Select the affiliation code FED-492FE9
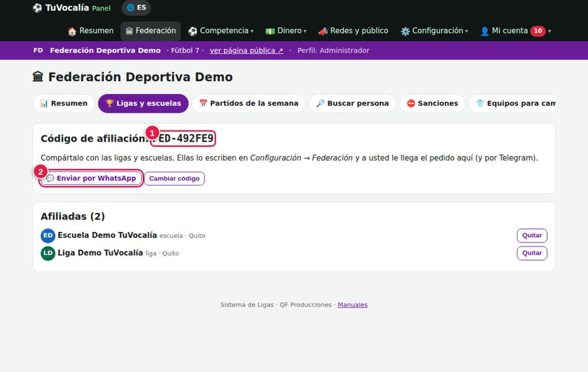This screenshot has width=588, height=372. point(183,138)
